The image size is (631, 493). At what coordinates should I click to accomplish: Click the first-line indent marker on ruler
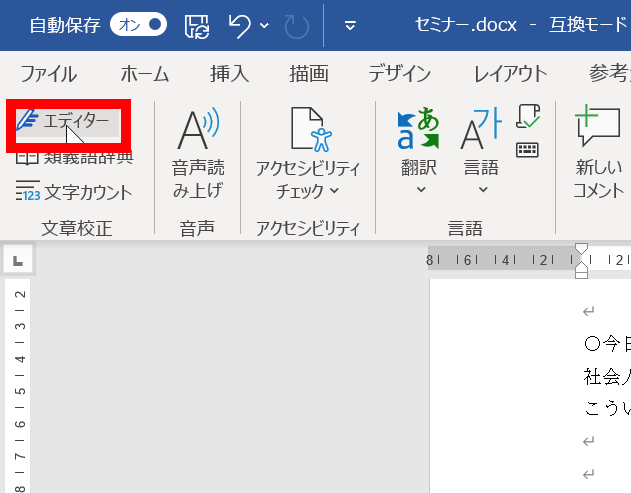581,249
